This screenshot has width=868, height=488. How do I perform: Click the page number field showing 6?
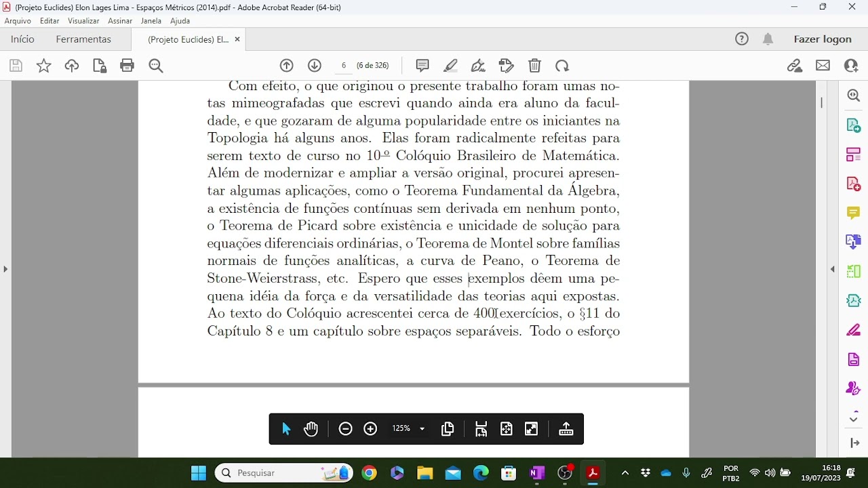344,66
